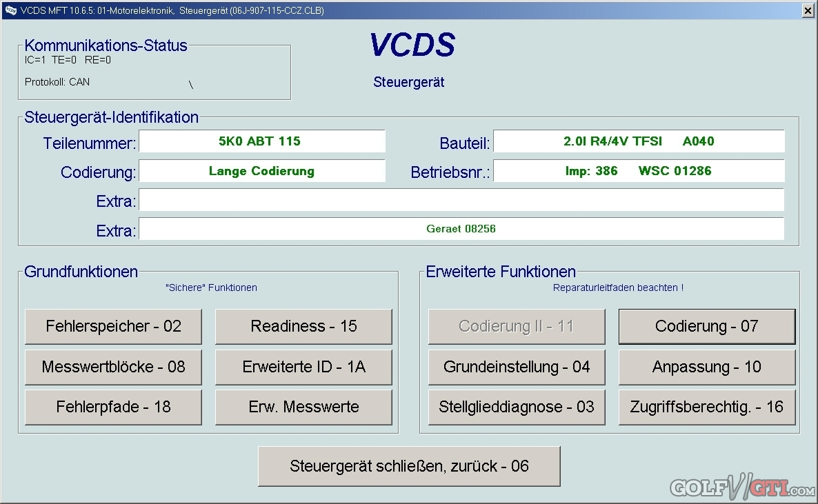Open Fehlerspeicher - 02 fault codes
The width and height of the screenshot is (818, 504).
[x=113, y=327]
